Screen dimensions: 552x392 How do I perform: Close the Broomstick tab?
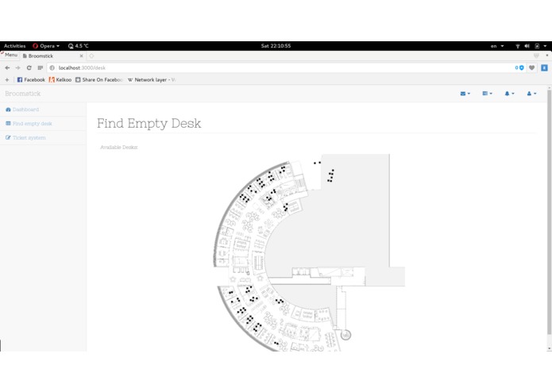tap(81, 56)
